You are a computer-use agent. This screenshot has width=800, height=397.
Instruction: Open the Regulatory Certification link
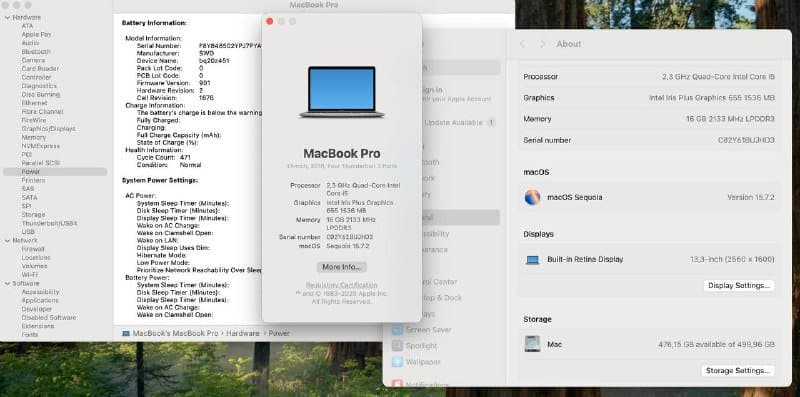click(341, 285)
